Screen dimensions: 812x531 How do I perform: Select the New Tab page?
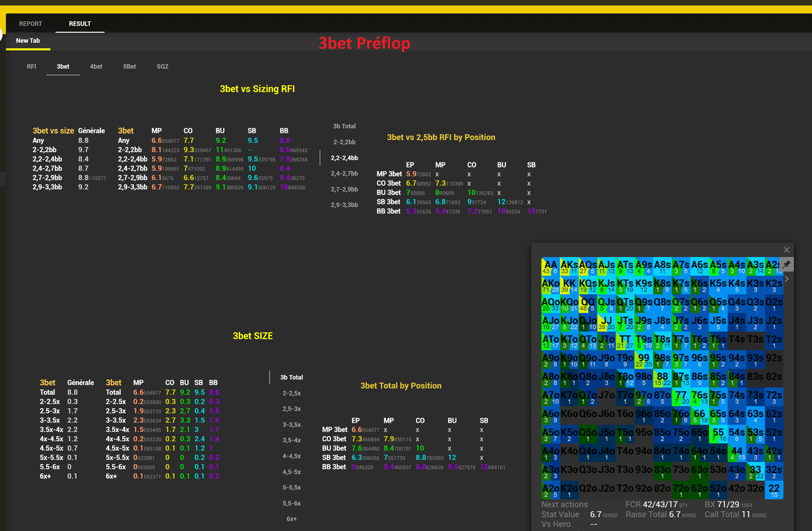tap(28, 41)
